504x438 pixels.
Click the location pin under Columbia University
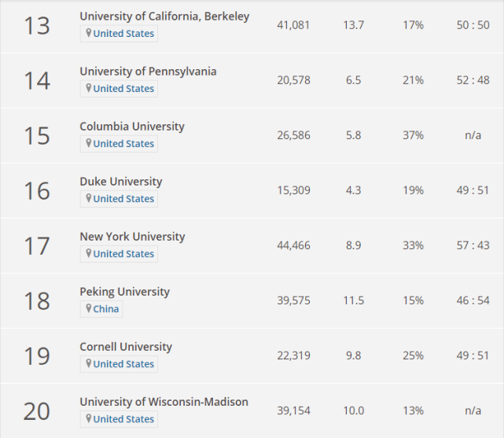89,144
